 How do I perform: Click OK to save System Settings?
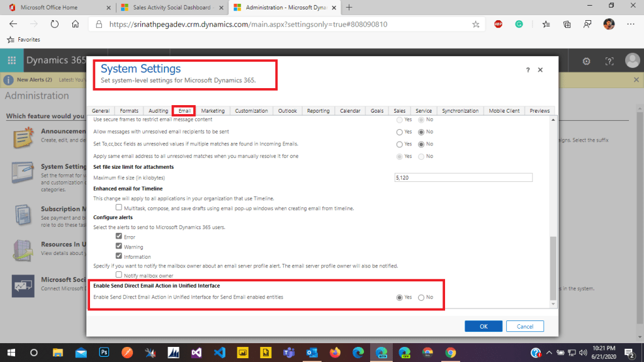click(483, 326)
